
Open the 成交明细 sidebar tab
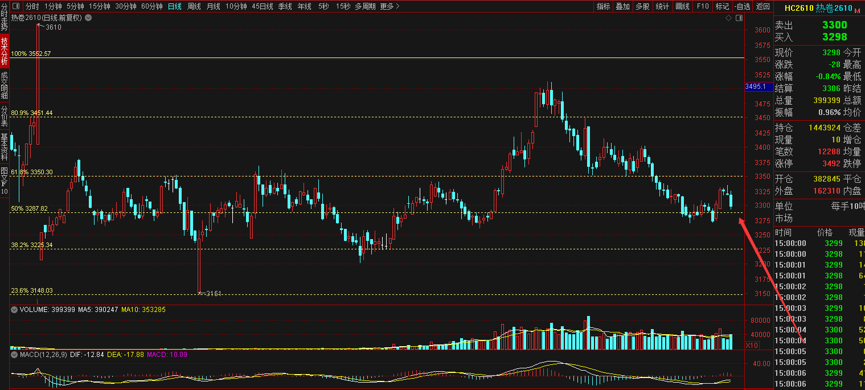4,86
